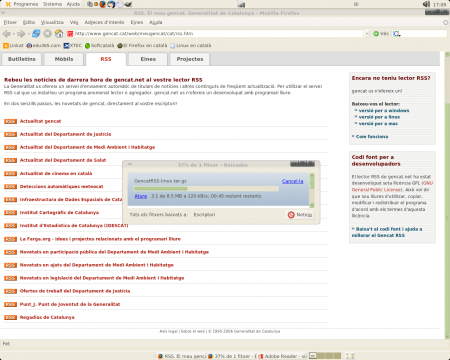
Task: Open the edu365.com bookmark
Action: click(44, 46)
